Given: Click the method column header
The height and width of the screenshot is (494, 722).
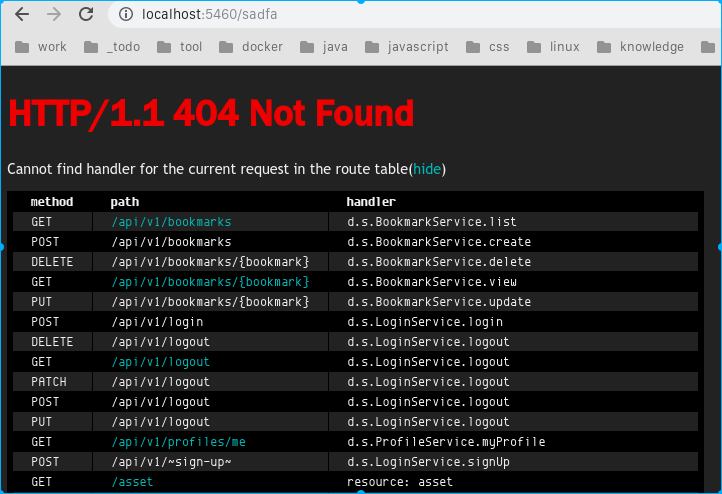Looking at the screenshot, I should click(52, 202).
